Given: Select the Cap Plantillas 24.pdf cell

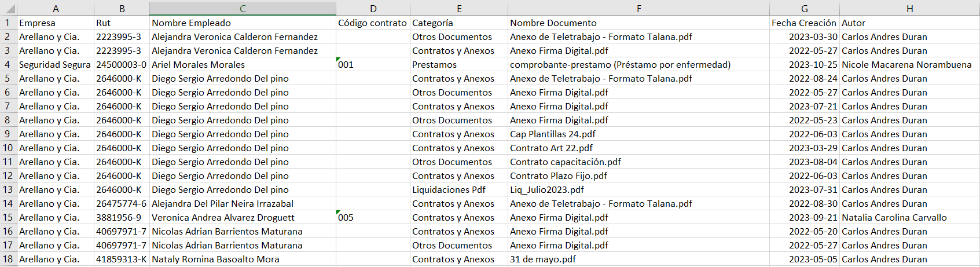Looking at the screenshot, I should tap(638, 134).
